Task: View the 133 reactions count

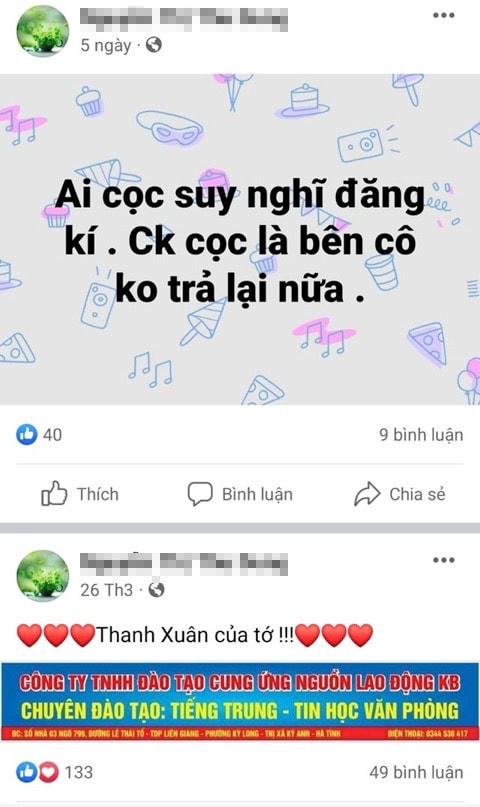Action: coord(79,772)
